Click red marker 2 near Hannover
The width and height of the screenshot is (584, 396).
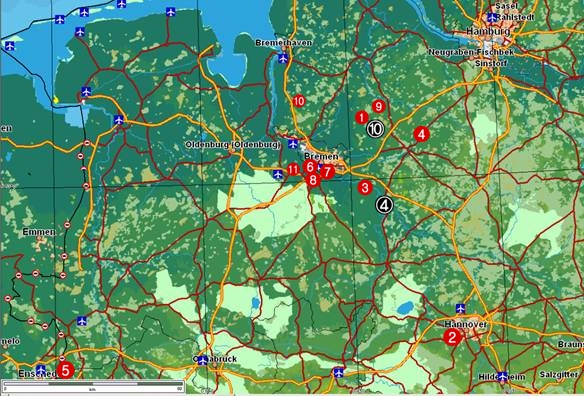452,337
